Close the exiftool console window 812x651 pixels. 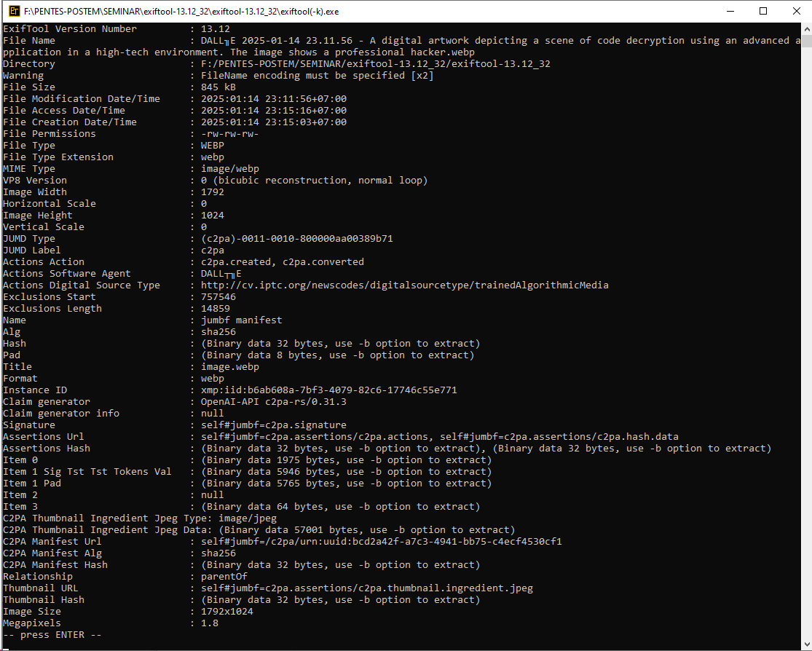(x=795, y=12)
